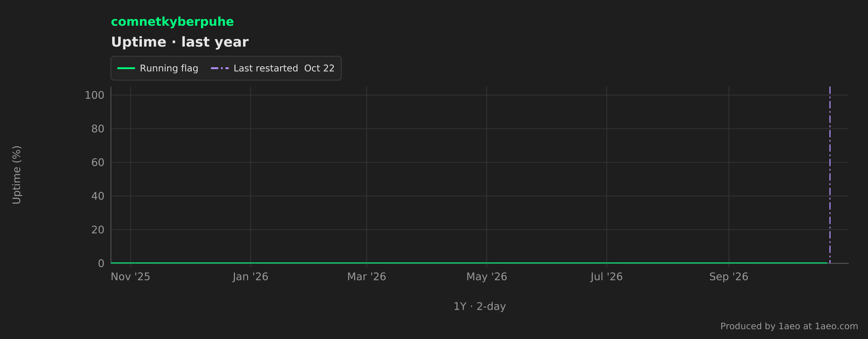Image resolution: width=868 pixels, height=339 pixels.
Task: Click the 0 y-axis value
Action: pyautogui.click(x=101, y=263)
